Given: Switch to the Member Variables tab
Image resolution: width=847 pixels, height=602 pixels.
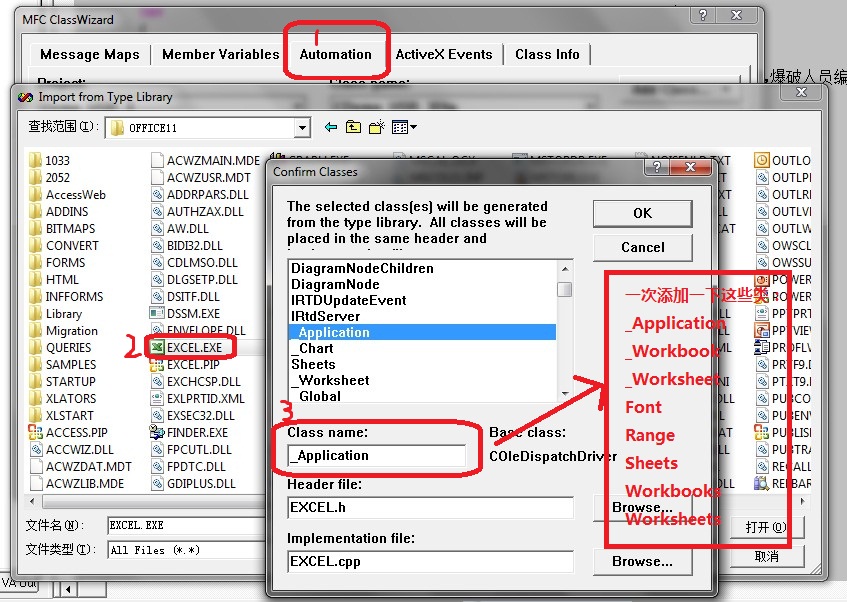Looking at the screenshot, I should coord(220,55).
